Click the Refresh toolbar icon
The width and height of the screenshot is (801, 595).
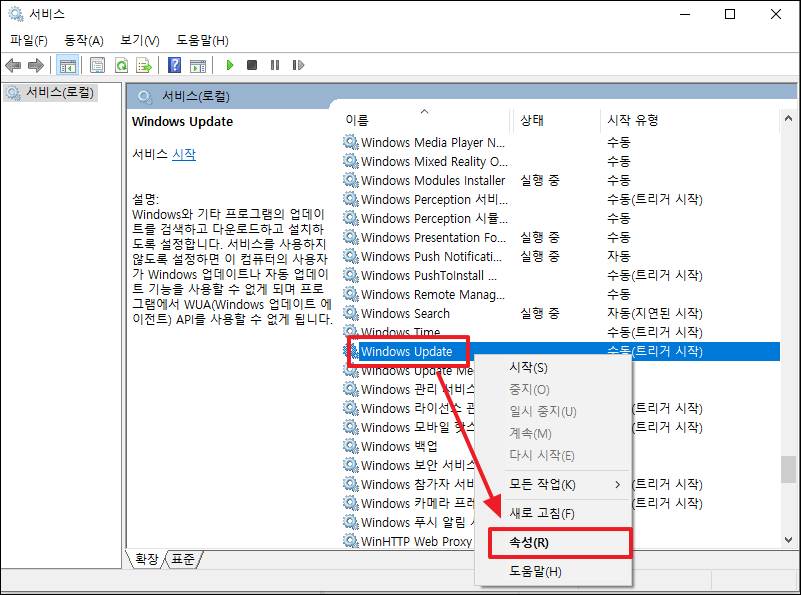tap(122, 65)
